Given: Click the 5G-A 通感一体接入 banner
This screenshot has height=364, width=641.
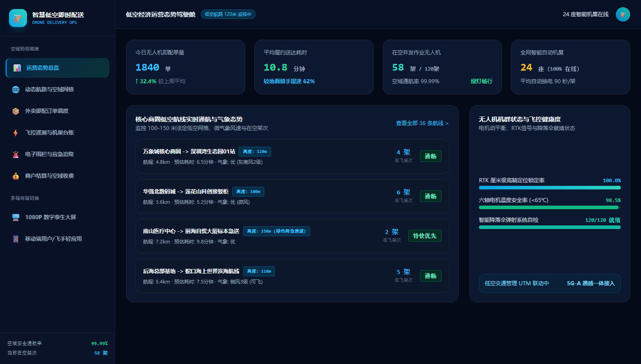Looking at the screenshot, I should (550, 283).
